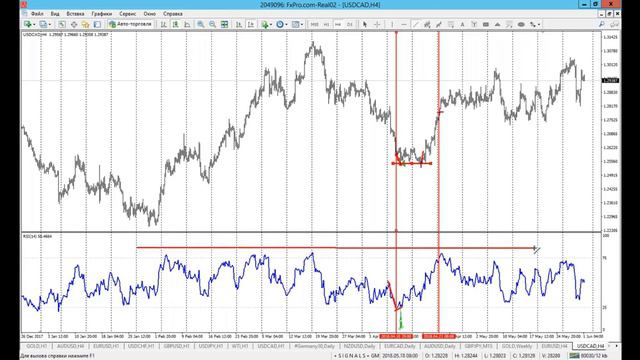640x360 pixels.
Task: Open the Графики menu
Action: coord(102,14)
